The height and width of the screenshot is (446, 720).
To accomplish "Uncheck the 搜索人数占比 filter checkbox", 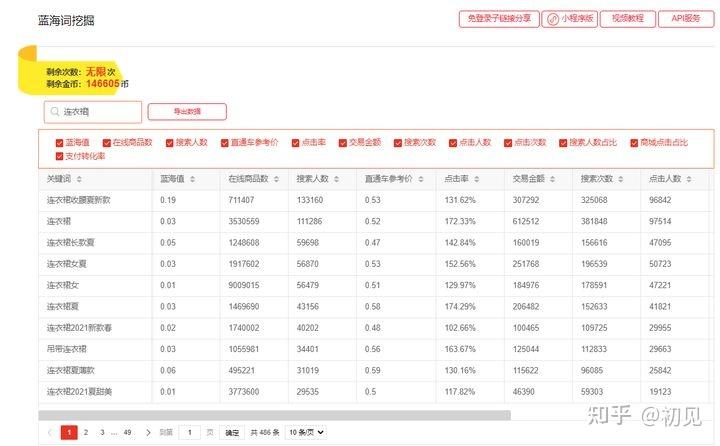I will [x=563, y=143].
